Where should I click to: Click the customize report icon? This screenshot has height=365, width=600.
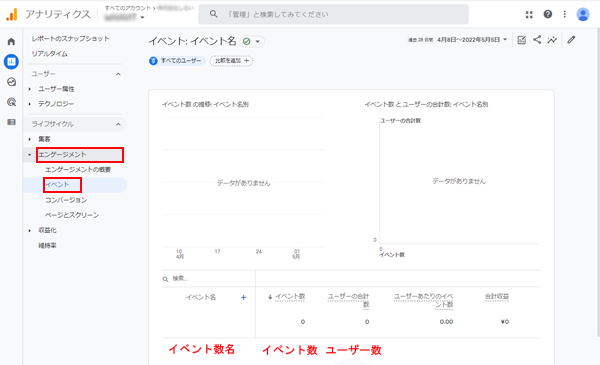(x=521, y=40)
